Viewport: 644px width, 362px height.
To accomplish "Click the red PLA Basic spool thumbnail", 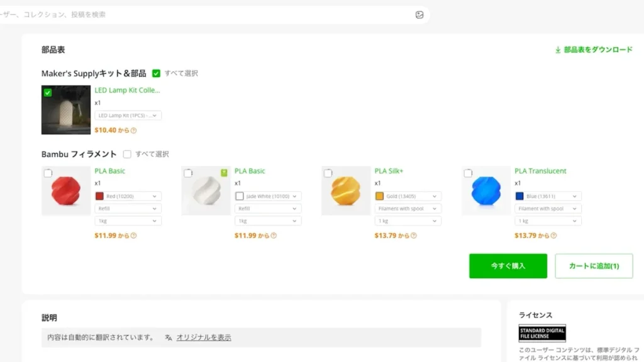I will click(65, 191).
